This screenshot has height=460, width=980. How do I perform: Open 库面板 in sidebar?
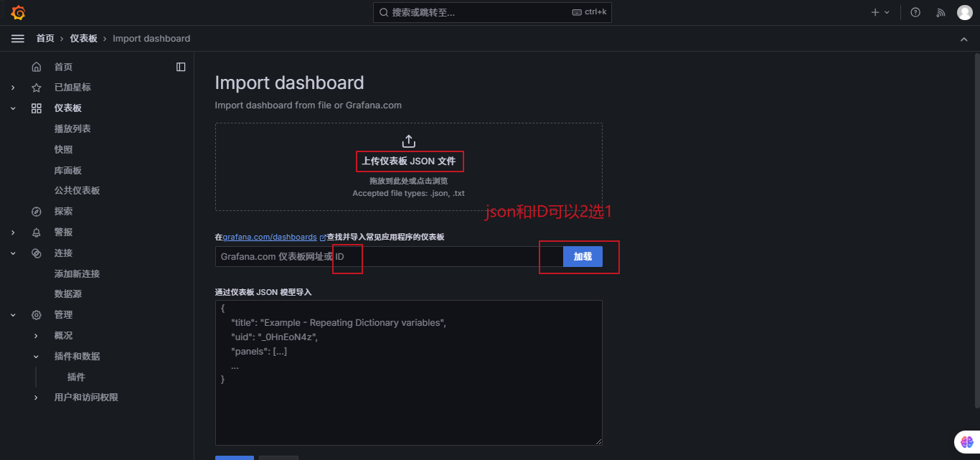tap(68, 171)
